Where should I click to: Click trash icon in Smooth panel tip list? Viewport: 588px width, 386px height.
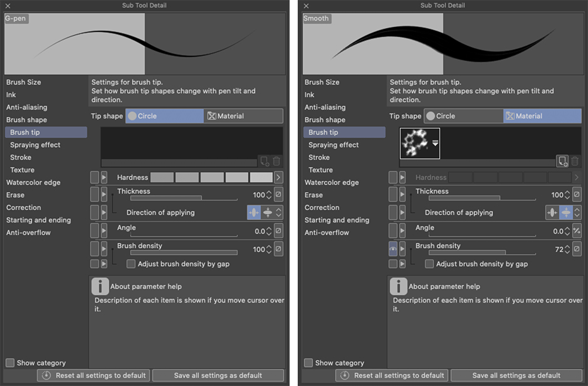575,162
